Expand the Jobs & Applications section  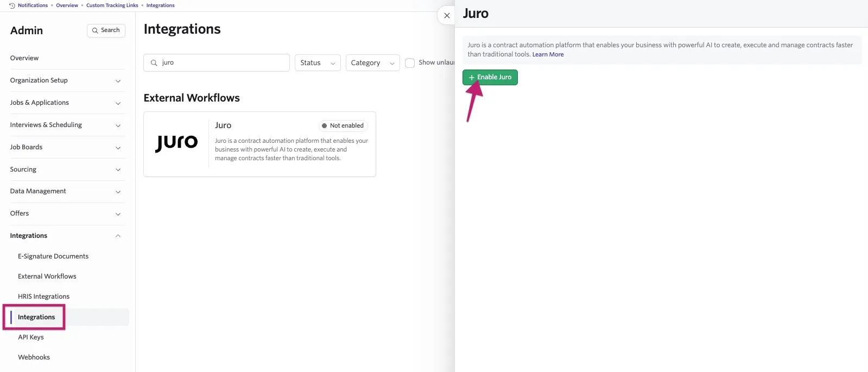pos(67,103)
